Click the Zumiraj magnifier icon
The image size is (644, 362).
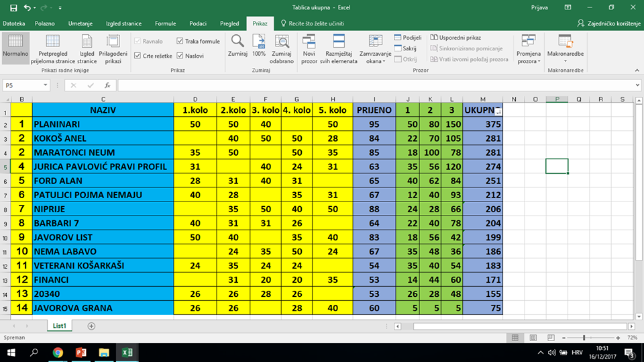pyautogui.click(x=237, y=42)
